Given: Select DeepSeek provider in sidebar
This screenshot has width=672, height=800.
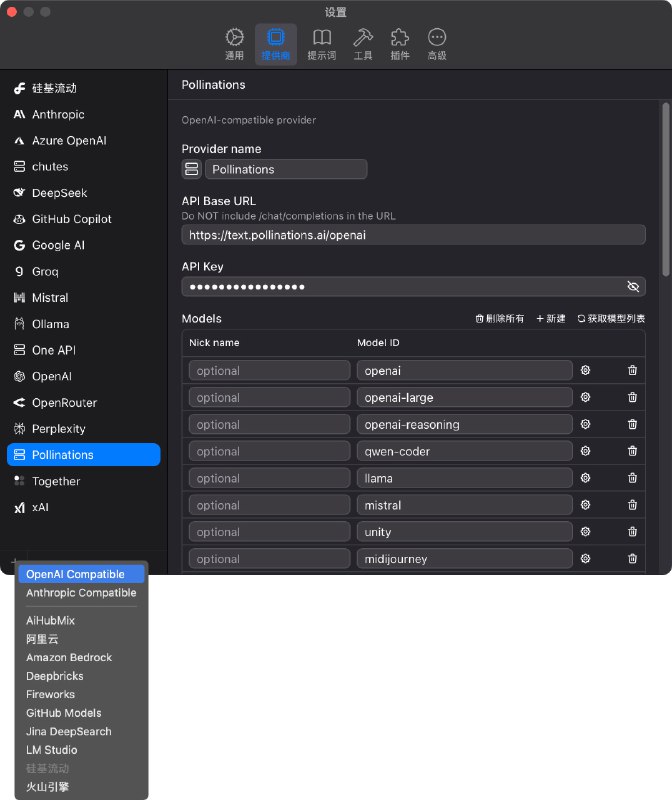Looking at the screenshot, I should [84, 193].
